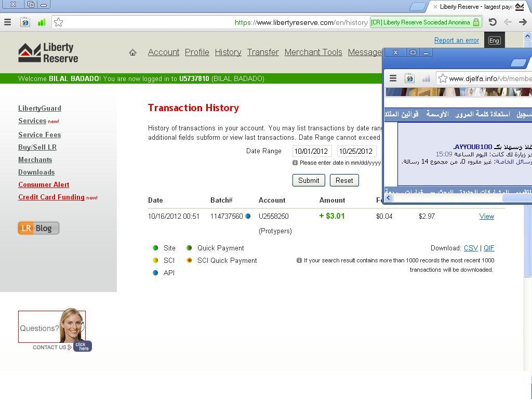
Task: Bookmark djelfa.info with the star icon
Action: 443,79
